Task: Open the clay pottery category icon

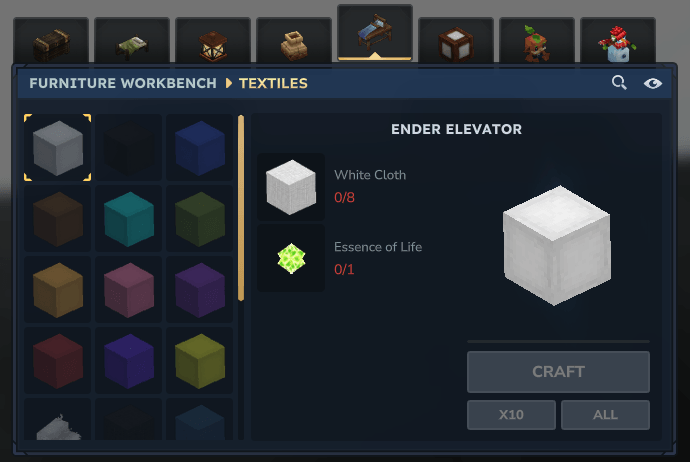Action: pos(294,43)
